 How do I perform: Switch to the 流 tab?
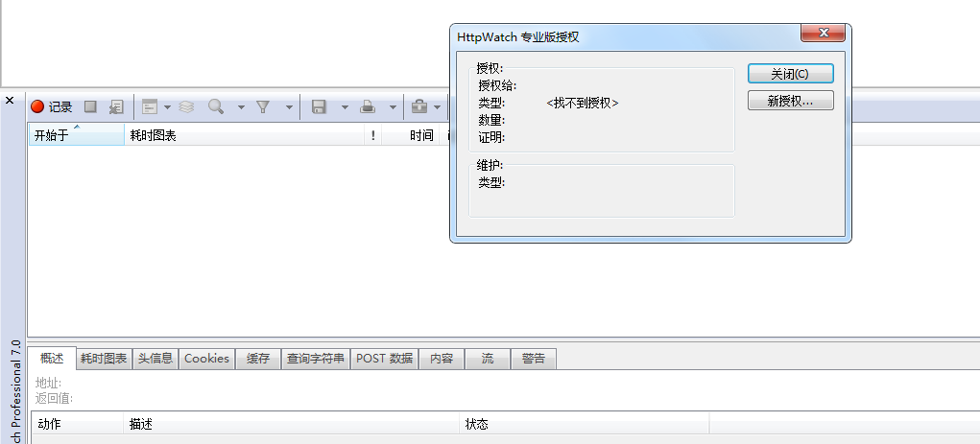point(488,359)
